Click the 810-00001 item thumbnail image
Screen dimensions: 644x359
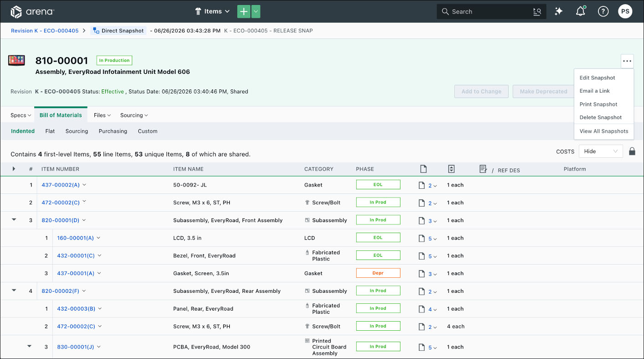[16, 60]
